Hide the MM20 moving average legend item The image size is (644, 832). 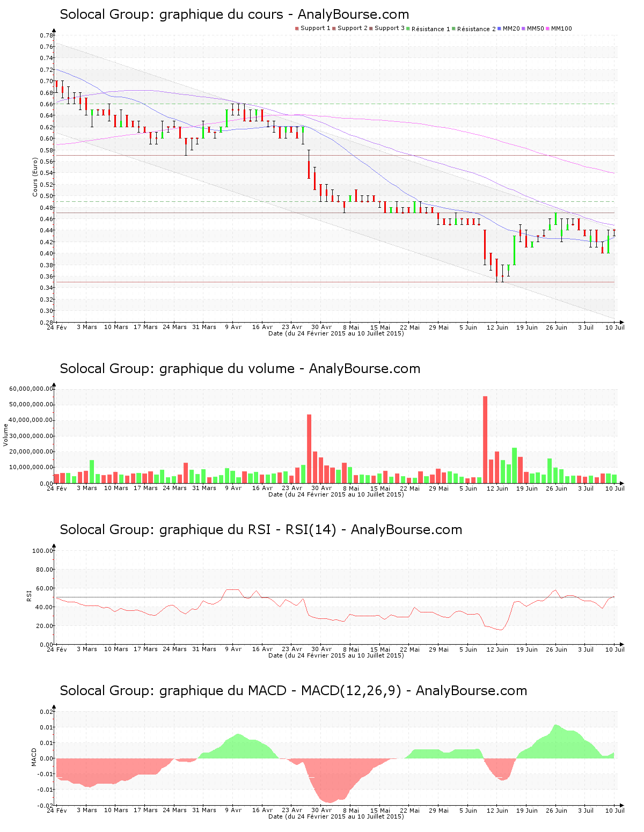coord(511,28)
